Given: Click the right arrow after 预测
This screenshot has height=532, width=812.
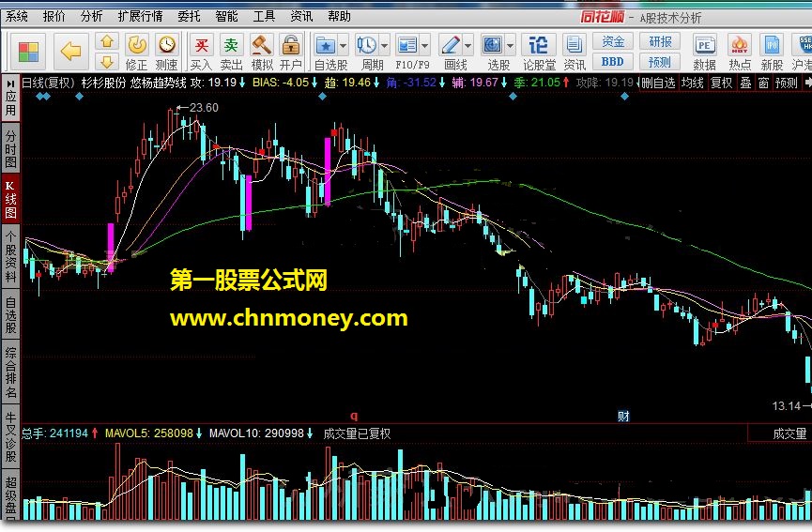Looking at the screenshot, I should pyautogui.click(x=806, y=83).
